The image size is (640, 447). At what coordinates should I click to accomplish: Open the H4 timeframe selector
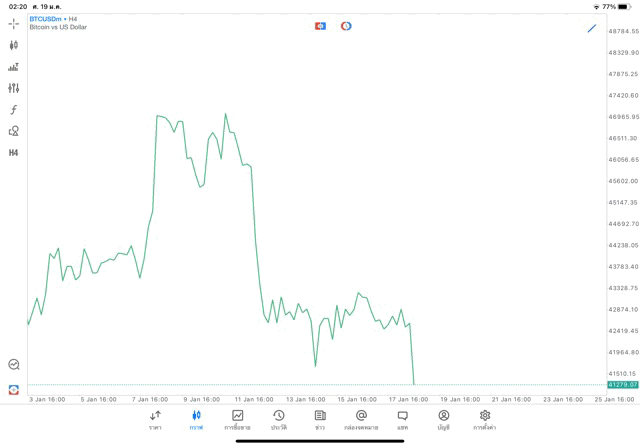13,153
